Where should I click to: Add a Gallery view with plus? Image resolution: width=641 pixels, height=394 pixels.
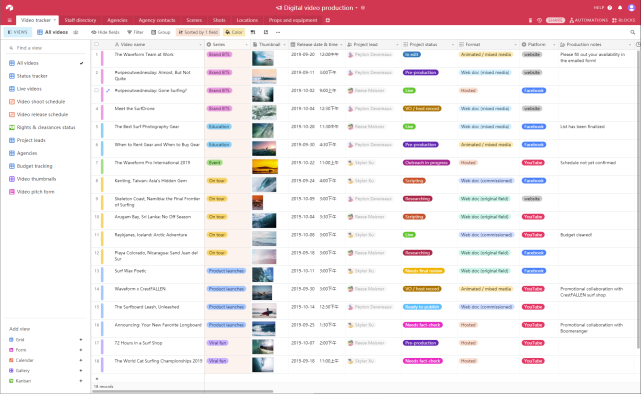point(81,370)
